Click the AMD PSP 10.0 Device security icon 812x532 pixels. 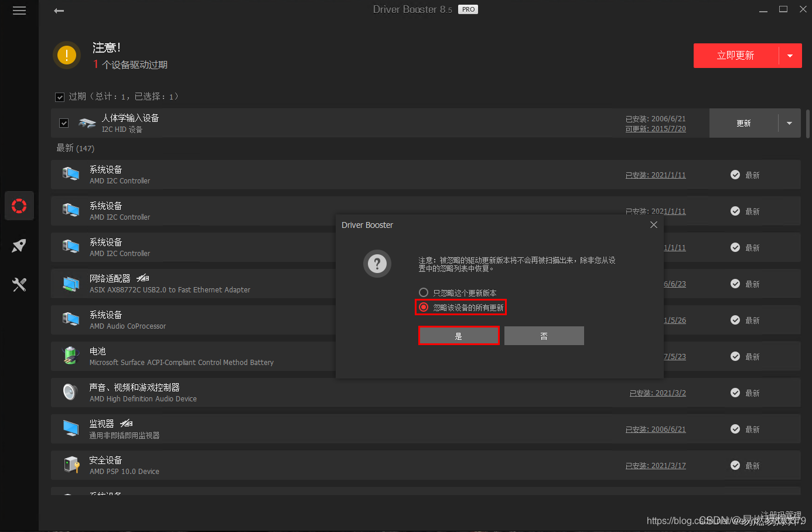[71, 465]
